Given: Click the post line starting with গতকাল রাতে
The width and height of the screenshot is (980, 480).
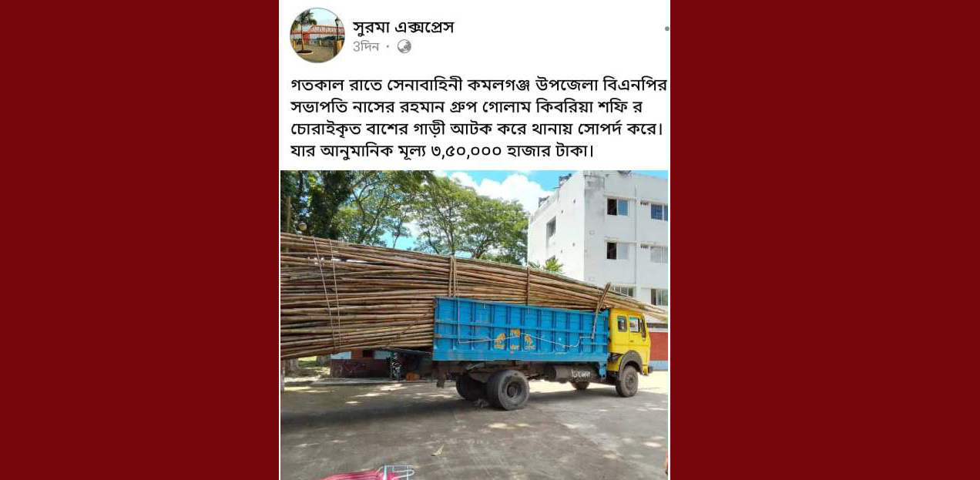Looking at the screenshot, I should (x=478, y=85).
